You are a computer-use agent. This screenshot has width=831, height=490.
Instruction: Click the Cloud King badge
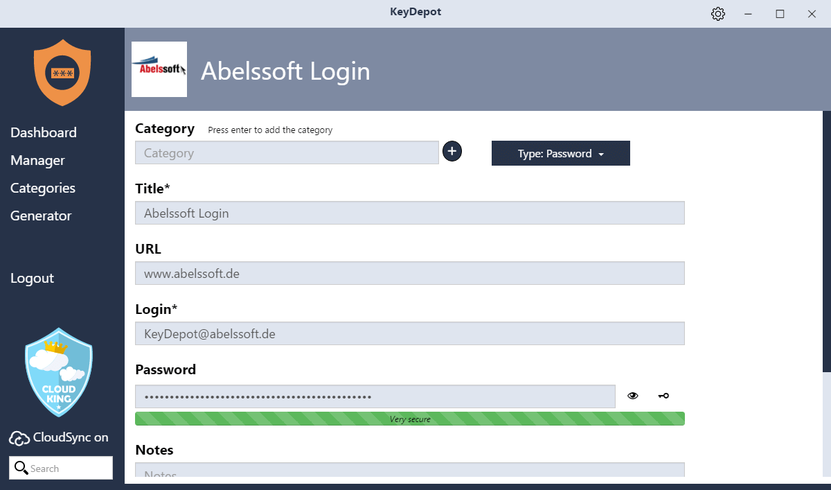click(59, 372)
